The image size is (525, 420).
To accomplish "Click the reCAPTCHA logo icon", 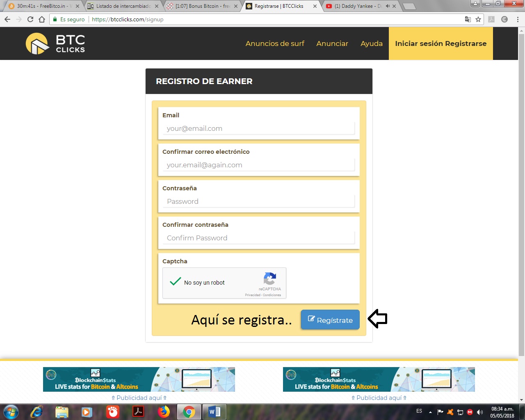I will tap(270, 279).
